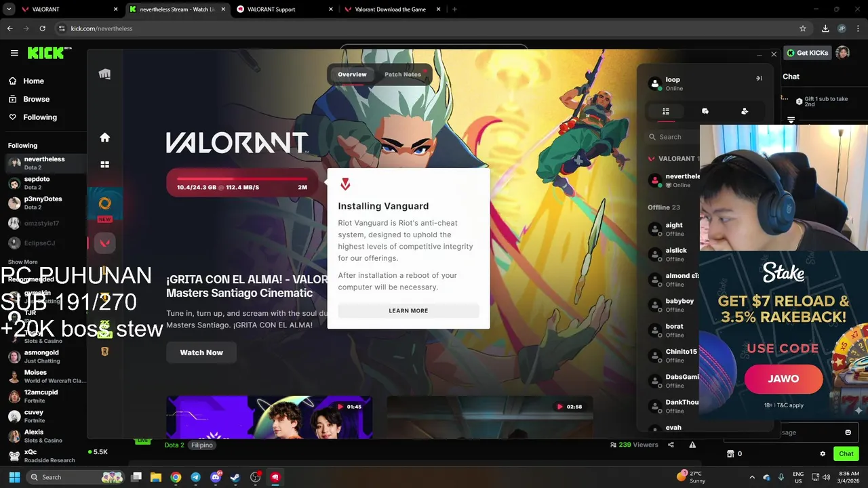Open Discord from the taskbar
The image size is (868, 488).
pyautogui.click(x=216, y=477)
